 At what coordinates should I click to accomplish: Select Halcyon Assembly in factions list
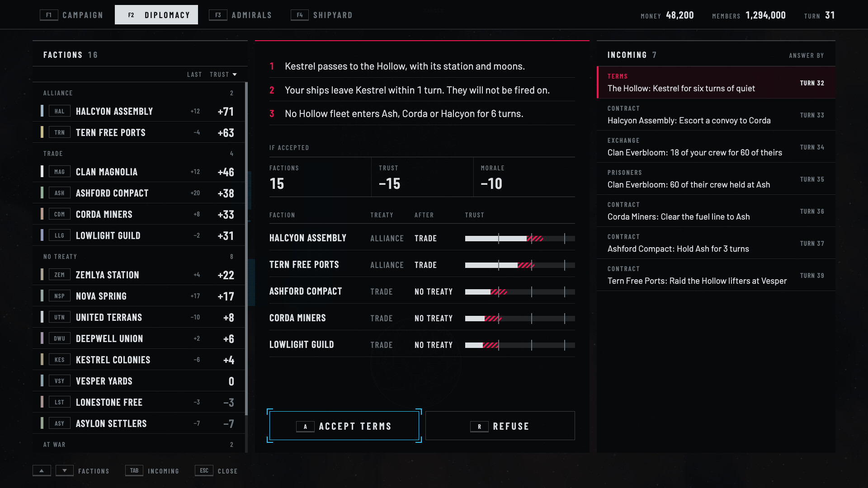138,111
